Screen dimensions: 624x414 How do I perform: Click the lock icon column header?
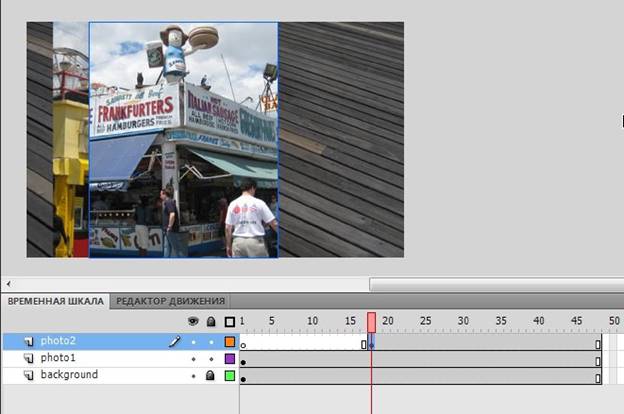211,322
